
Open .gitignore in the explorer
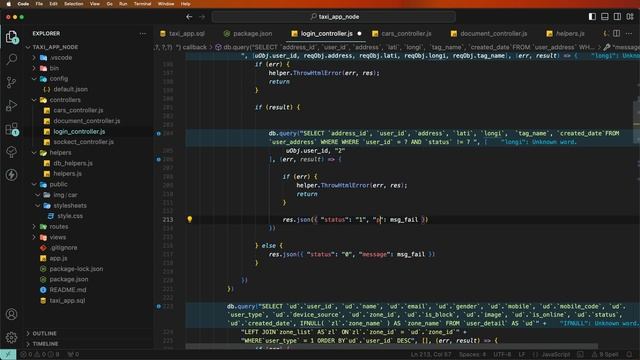(64, 248)
